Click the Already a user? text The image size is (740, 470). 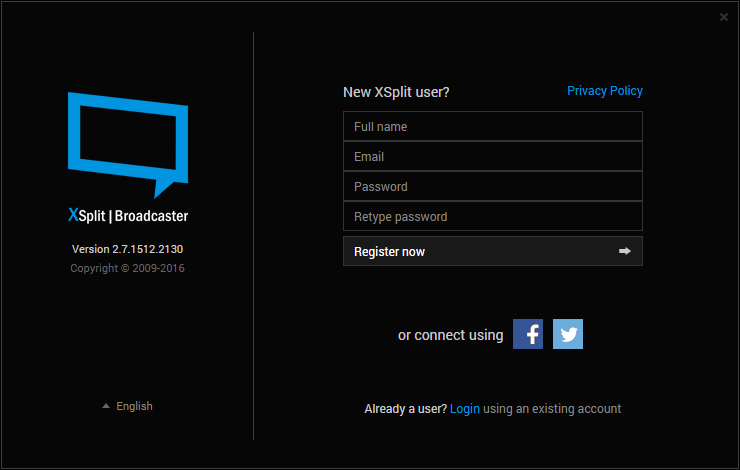[405, 409]
